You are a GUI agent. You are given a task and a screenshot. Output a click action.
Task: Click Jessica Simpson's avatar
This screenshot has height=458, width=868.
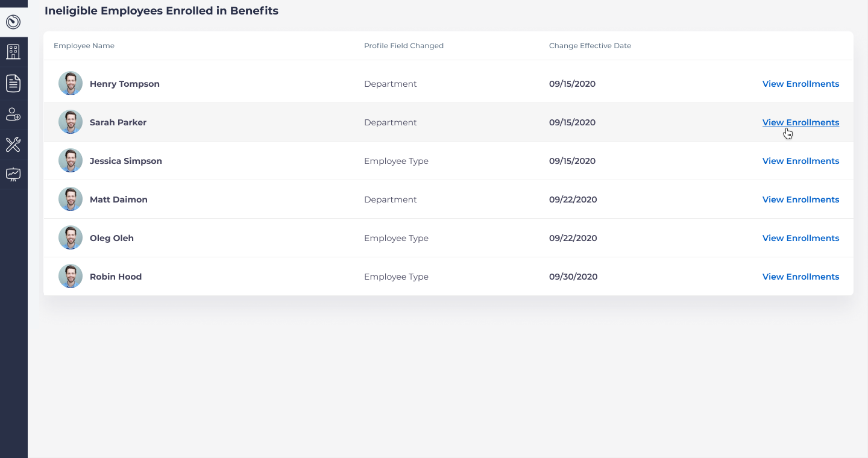(x=71, y=161)
